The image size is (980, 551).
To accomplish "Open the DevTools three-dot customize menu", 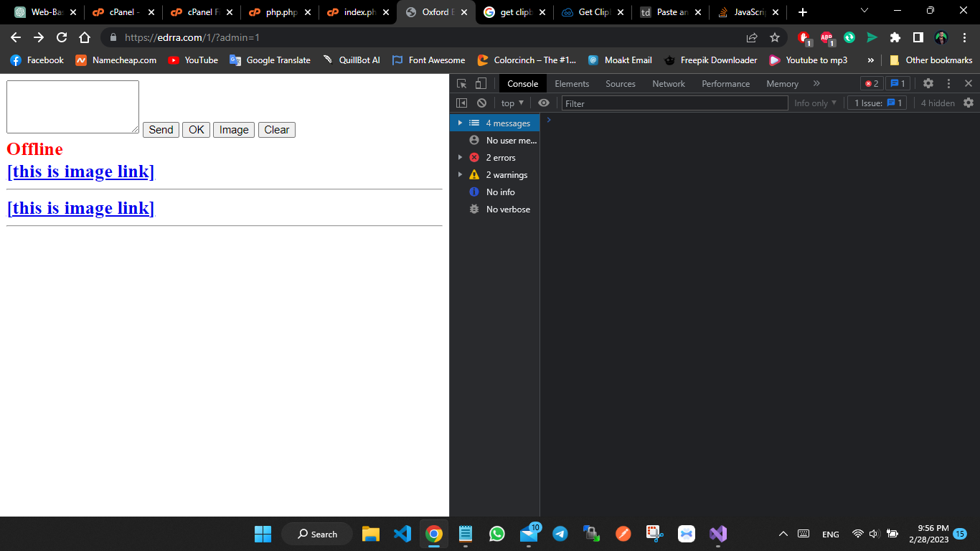I will pyautogui.click(x=948, y=84).
